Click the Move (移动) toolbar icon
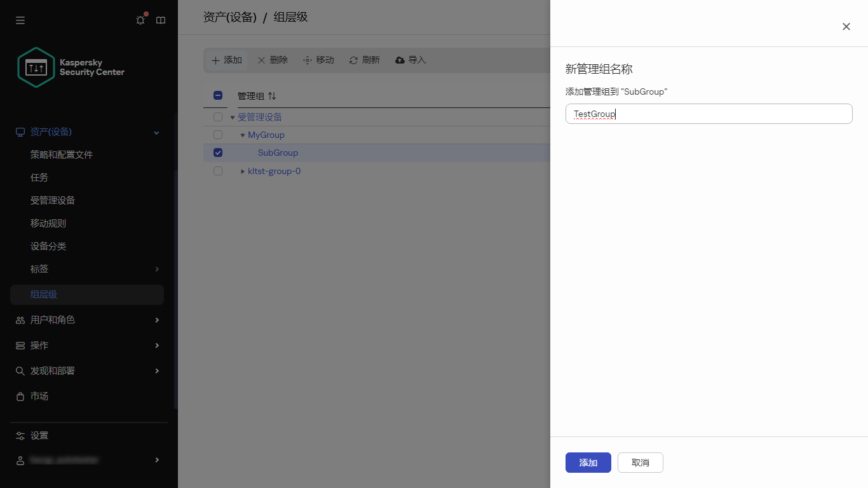The width and height of the screenshot is (868, 488). 318,60
